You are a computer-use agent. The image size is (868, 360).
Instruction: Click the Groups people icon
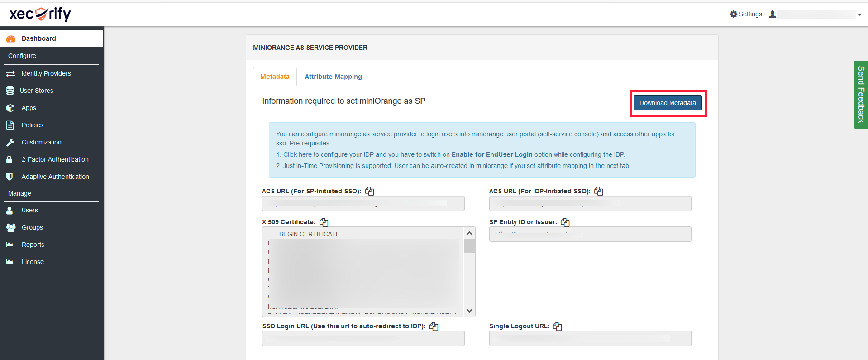(11, 227)
